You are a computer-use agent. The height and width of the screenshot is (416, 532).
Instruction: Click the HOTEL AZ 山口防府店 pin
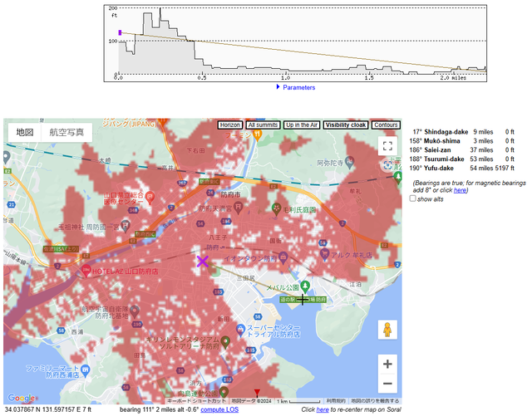[86, 271]
